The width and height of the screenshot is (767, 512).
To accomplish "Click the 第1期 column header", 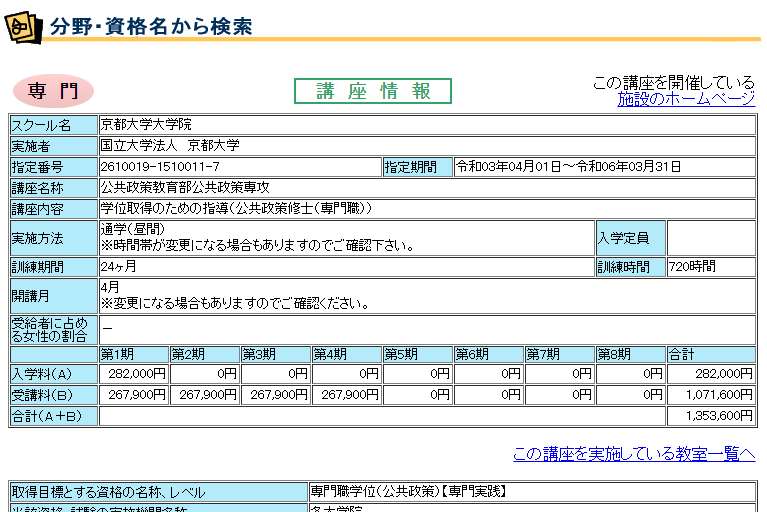I will (134, 355).
